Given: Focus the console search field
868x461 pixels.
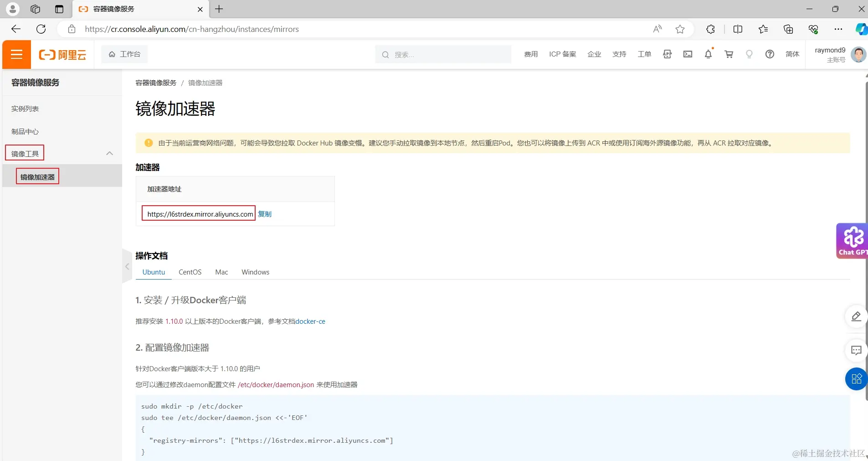Looking at the screenshot, I should (x=443, y=54).
